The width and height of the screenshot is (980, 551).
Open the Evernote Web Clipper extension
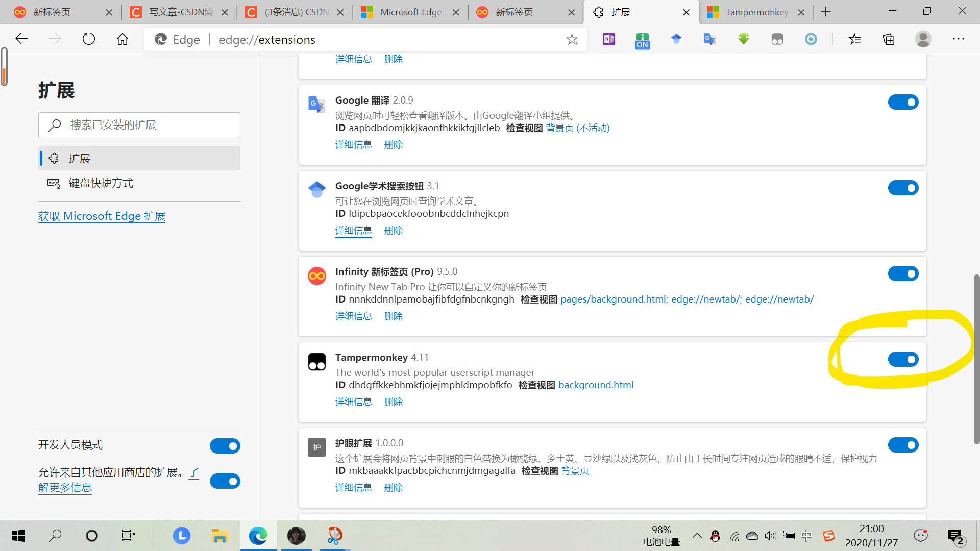coord(642,39)
